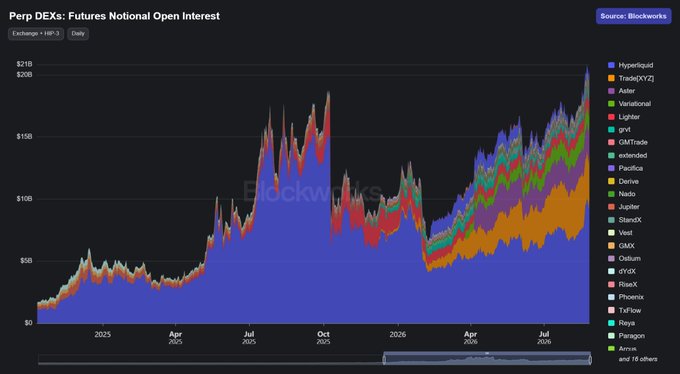
Task: Click the $0 y-axis label
Action: [28, 323]
